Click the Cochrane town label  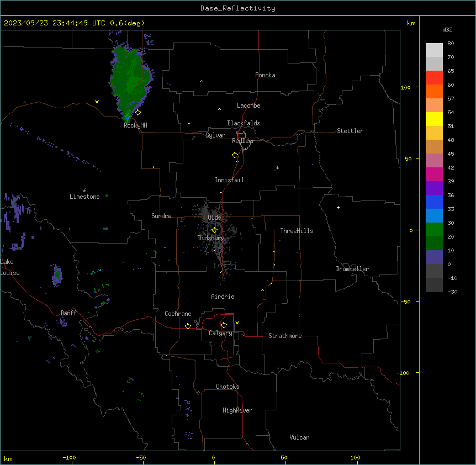[x=178, y=314]
